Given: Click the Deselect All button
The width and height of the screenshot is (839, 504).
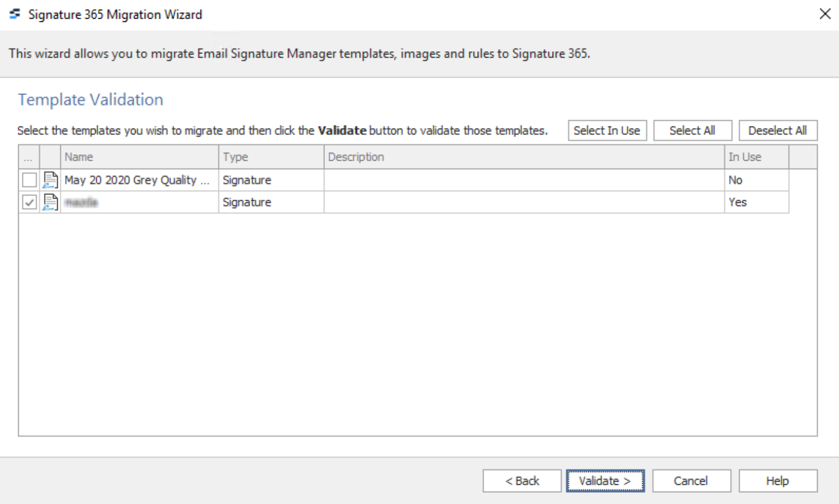Looking at the screenshot, I should tap(778, 130).
